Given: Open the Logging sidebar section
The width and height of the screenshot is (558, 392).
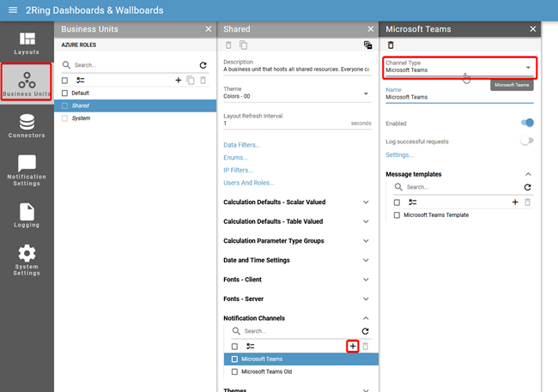Looking at the screenshot, I should [x=27, y=215].
